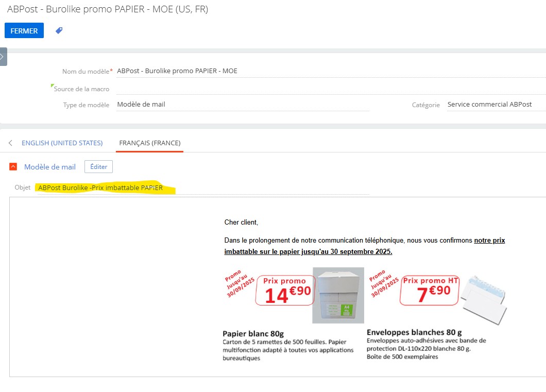Screen dimensions: 546x392
Task: Click the Source de la macro field
Action: click(331, 89)
